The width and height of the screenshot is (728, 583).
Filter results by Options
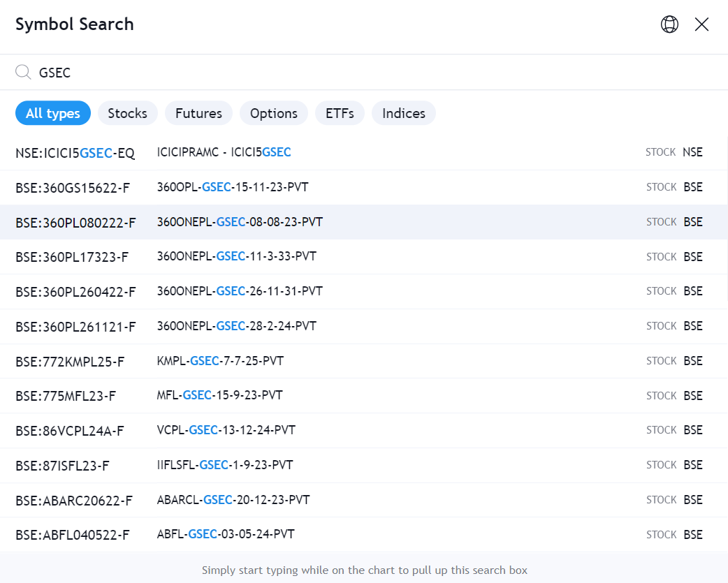(274, 113)
